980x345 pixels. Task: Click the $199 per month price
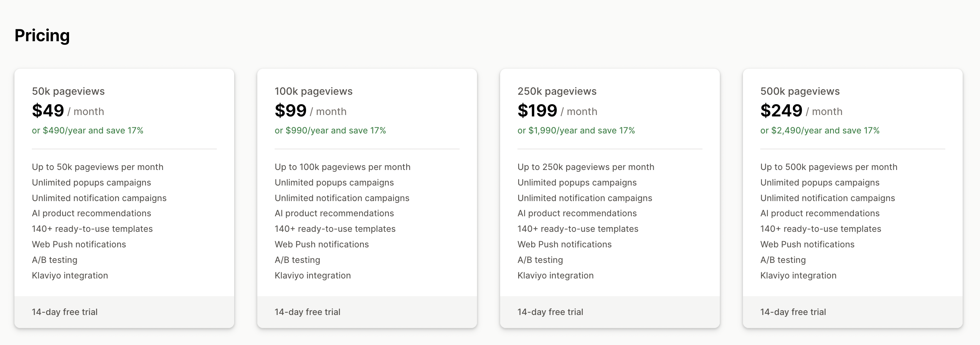click(x=537, y=111)
